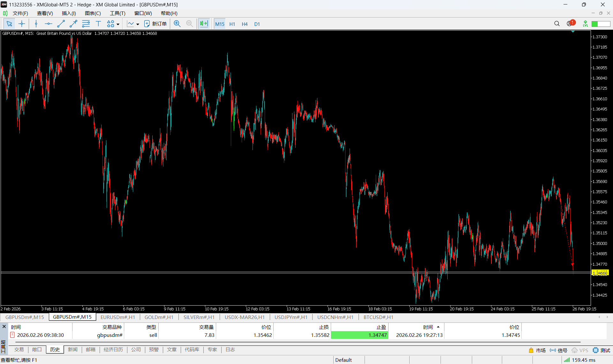Select the gbpusdm# sell history row
613x364 pixels.
(x=110, y=335)
